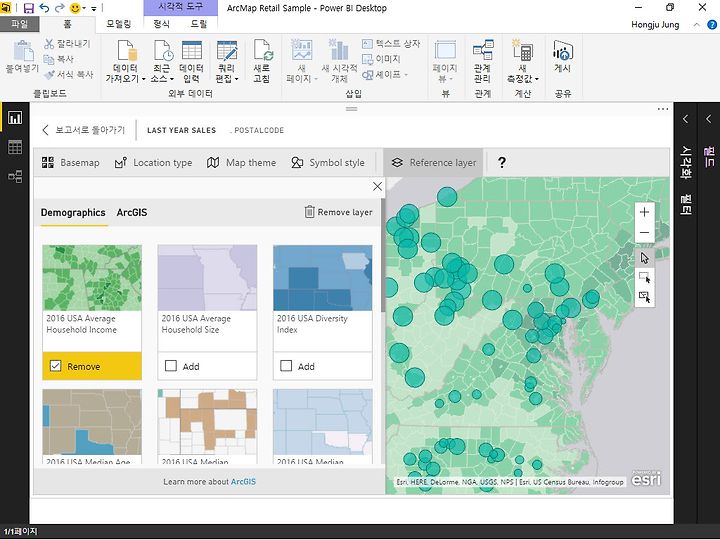Select the 홈 home ribbon tab

coord(68,24)
